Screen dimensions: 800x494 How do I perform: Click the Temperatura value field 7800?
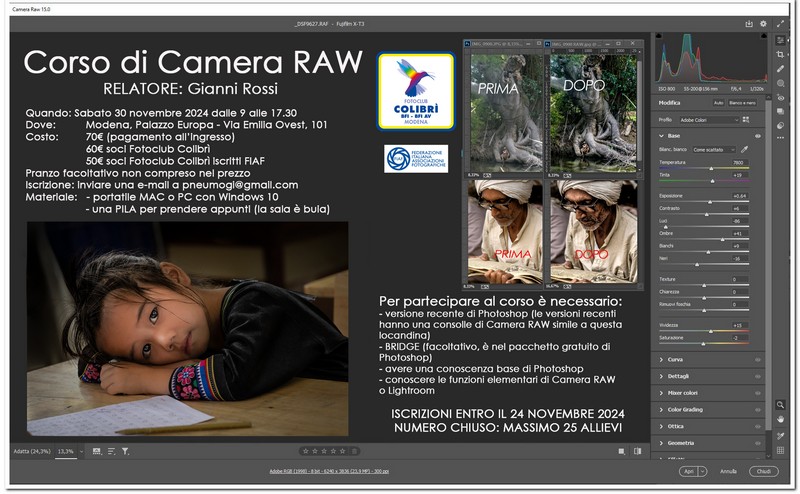(x=738, y=163)
